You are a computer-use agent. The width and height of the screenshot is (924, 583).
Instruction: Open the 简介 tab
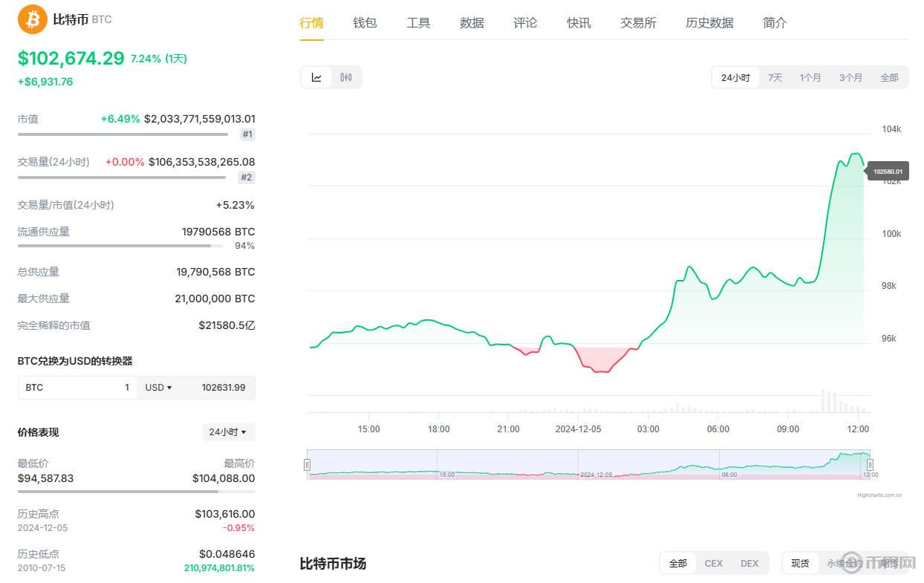coord(774,22)
